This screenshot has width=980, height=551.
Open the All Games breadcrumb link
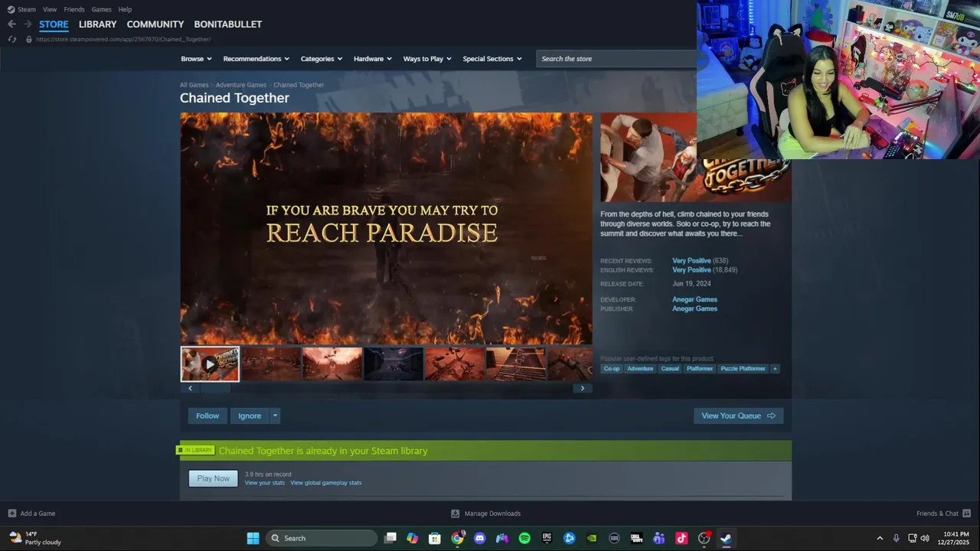click(x=194, y=85)
